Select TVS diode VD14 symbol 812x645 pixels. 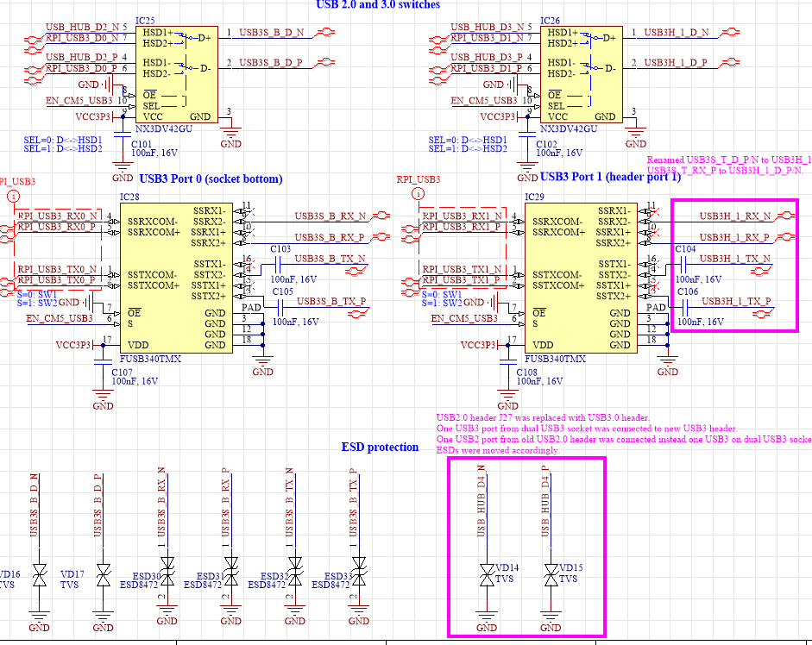point(486,574)
